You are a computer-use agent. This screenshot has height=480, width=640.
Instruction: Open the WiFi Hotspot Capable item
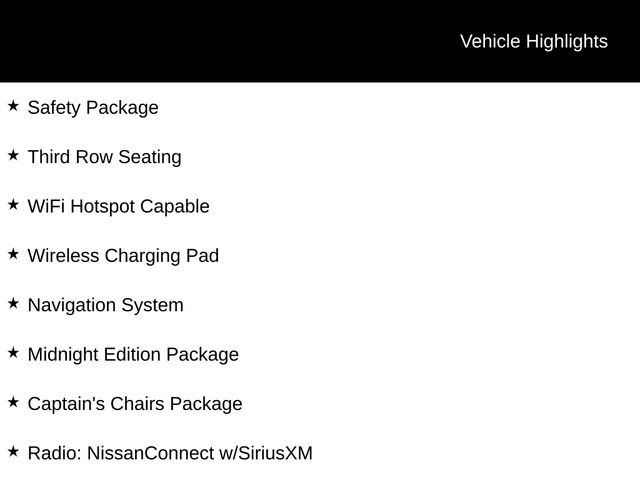(x=118, y=207)
